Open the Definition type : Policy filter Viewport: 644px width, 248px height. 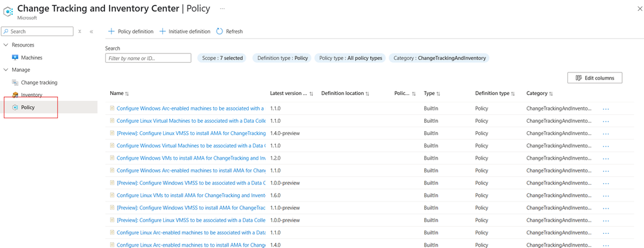[x=282, y=58]
